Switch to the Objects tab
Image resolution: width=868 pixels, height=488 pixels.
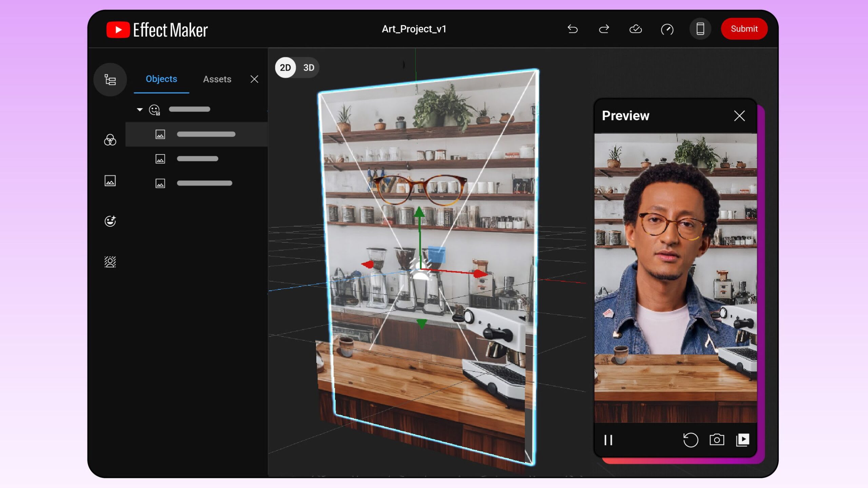tap(161, 79)
